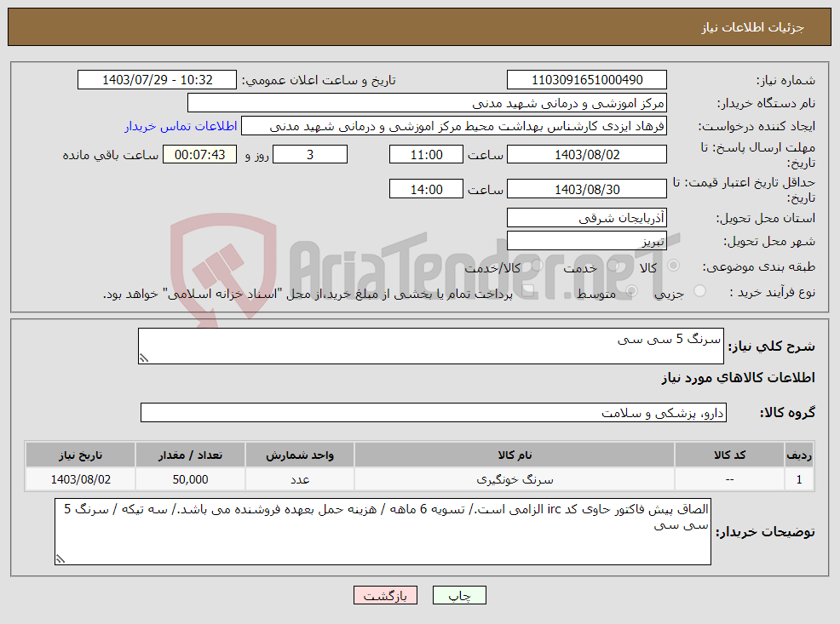Viewport: 840px width, 624px height.
Task: Open the اطلاعات تماس خریدار link
Action: (x=181, y=126)
